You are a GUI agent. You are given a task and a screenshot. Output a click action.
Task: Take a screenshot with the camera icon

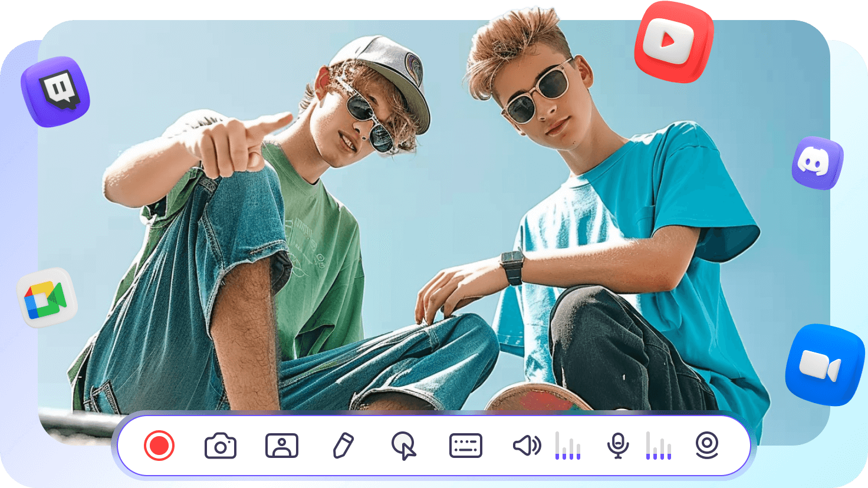pyautogui.click(x=221, y=446)
